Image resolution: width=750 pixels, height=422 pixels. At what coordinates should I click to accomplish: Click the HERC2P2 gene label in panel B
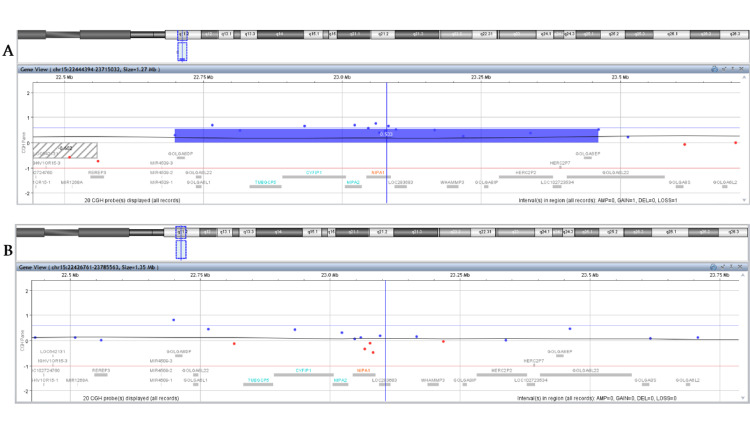pyautogui.click(x=502, y=370)
